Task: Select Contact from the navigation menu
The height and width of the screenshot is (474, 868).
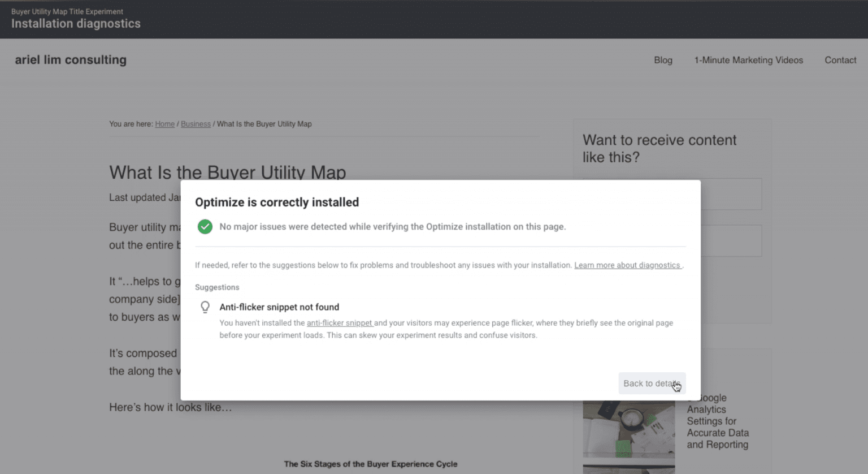Action: pyautogui.click(x=840, y=60)
